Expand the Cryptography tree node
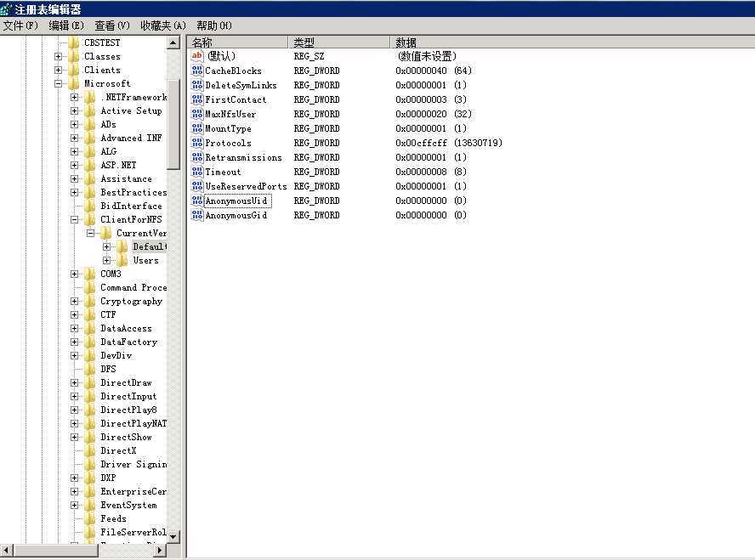 point(74,301)
